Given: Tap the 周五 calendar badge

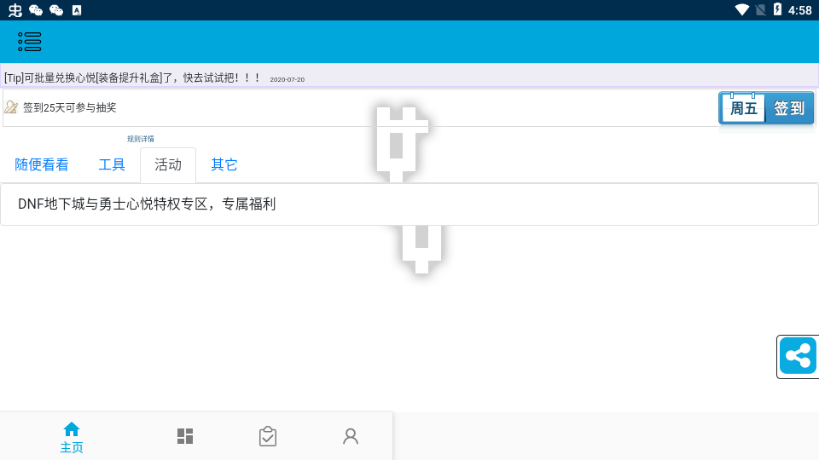Looking at the screenshot, I should tap(743, 108).
